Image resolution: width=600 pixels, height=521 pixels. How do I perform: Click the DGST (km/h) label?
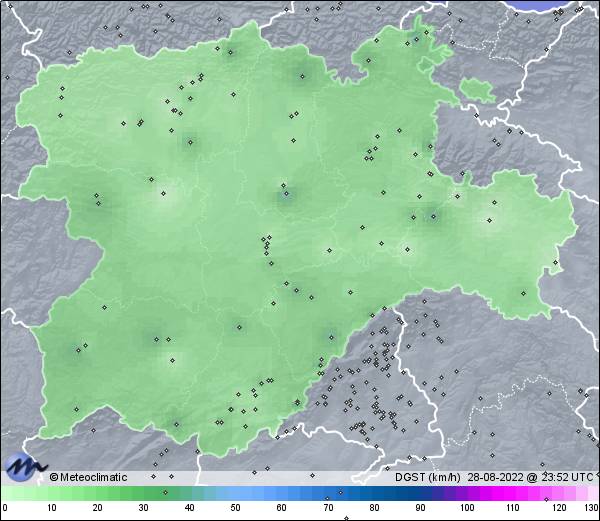[x=428, y=477]
